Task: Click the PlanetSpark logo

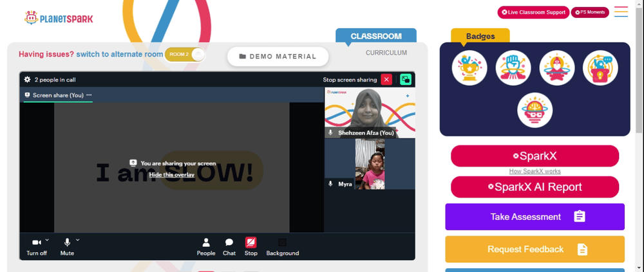Action: (x=59, y=17)
